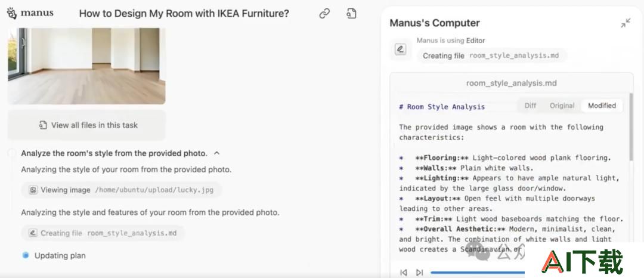This screenshot has width=644, height=278.
Task: Click the 'Manus is using Editor' label
Action: pos(451,41)
